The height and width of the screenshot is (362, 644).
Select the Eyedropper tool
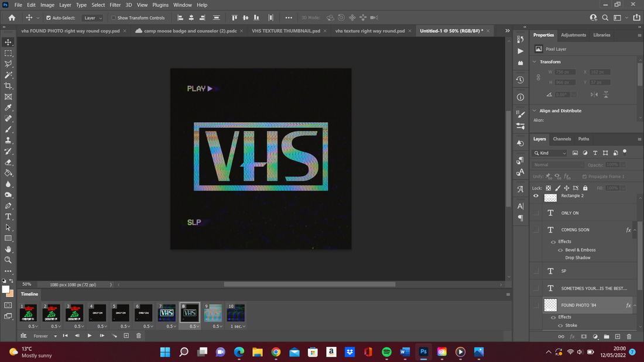point(8,108)
